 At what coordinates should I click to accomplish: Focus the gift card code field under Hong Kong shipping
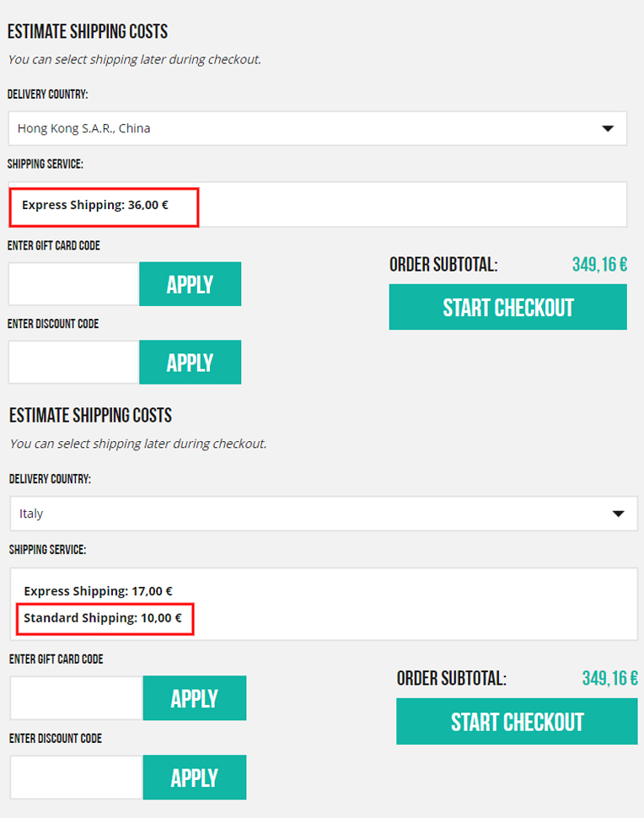[x=73, y=284]
